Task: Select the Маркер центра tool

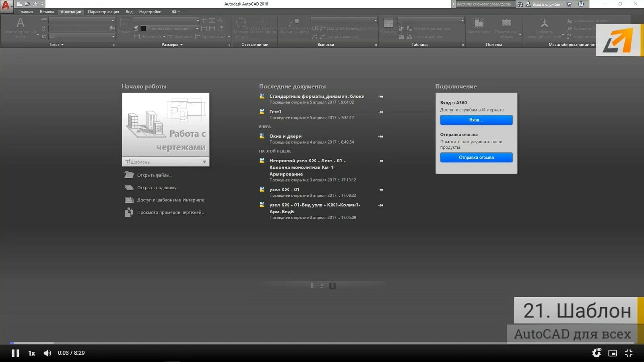Action: tap(241, 28)
